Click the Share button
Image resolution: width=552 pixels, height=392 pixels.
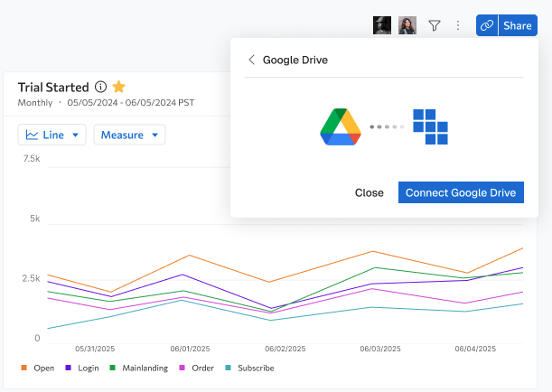[518, 25]
